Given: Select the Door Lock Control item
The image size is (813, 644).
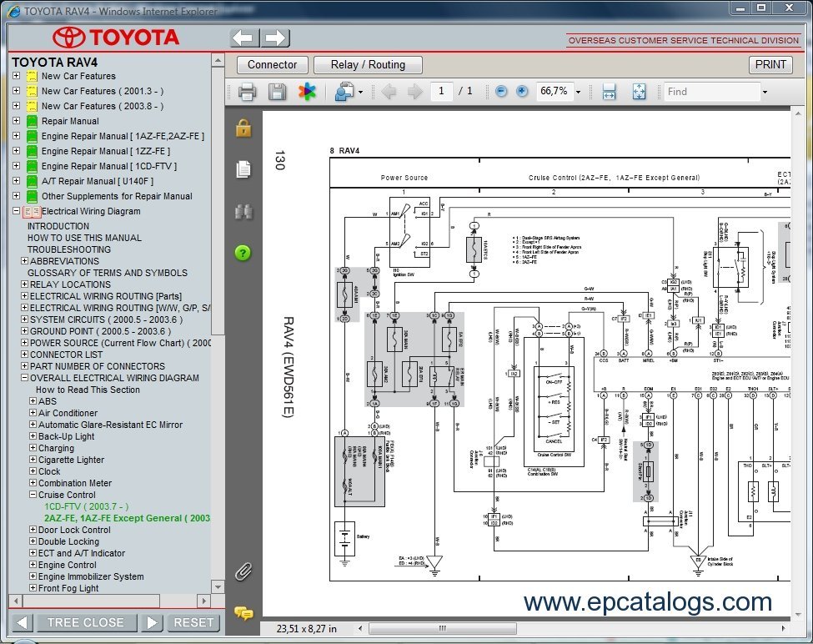Looking at the screenshot, I should coord(75,530).
